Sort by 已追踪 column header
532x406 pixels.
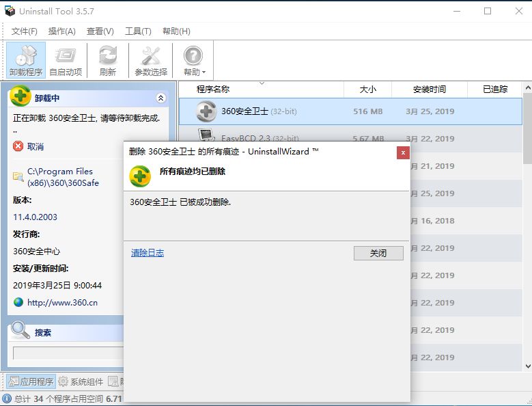(x=495, y=90)
